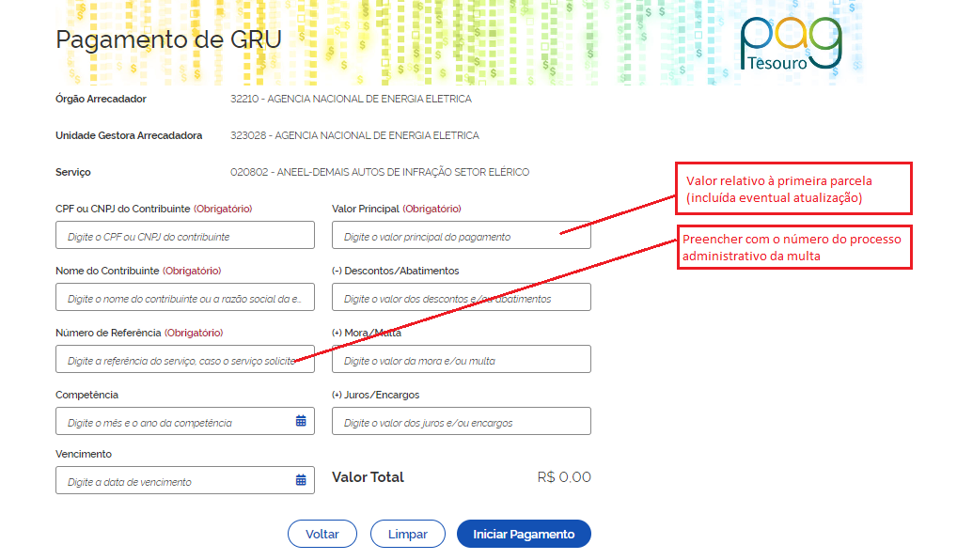Viewport: 957px width, 560px height.
Task: Click the Valor Total R$ 0.00 amount
Action: tap(563, 477)
